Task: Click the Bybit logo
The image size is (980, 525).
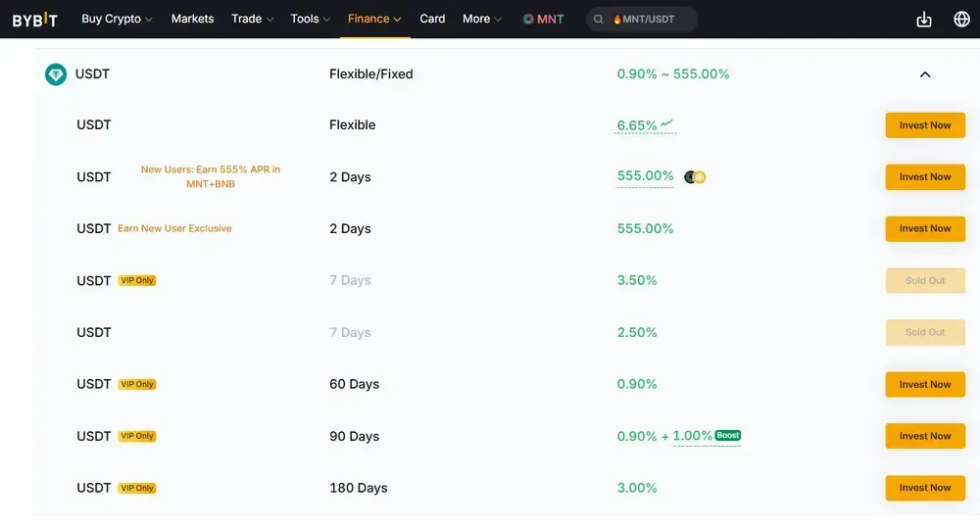Action: [x=35, y=20]
